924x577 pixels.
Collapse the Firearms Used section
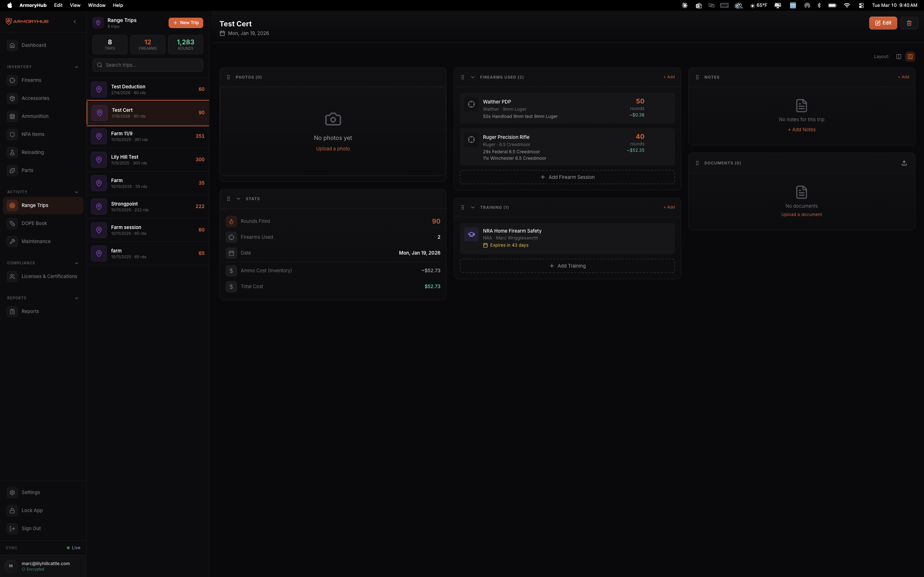(473, 77)
